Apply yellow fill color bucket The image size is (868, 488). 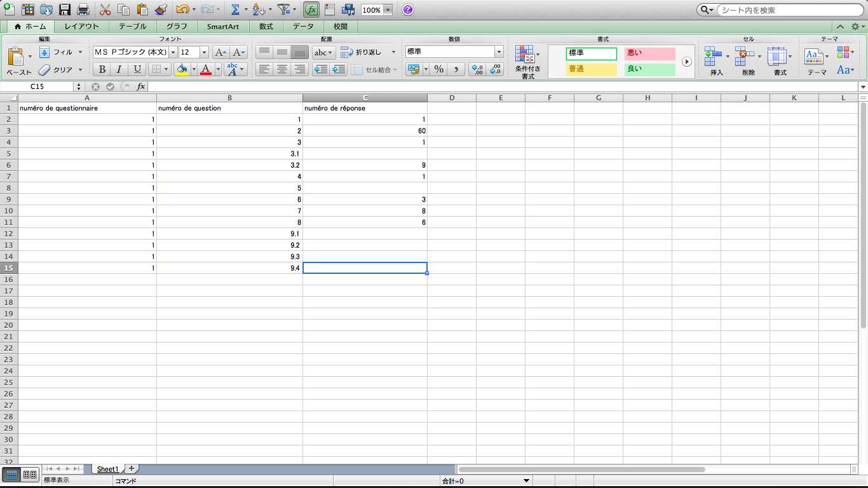(x=182, y=70)
